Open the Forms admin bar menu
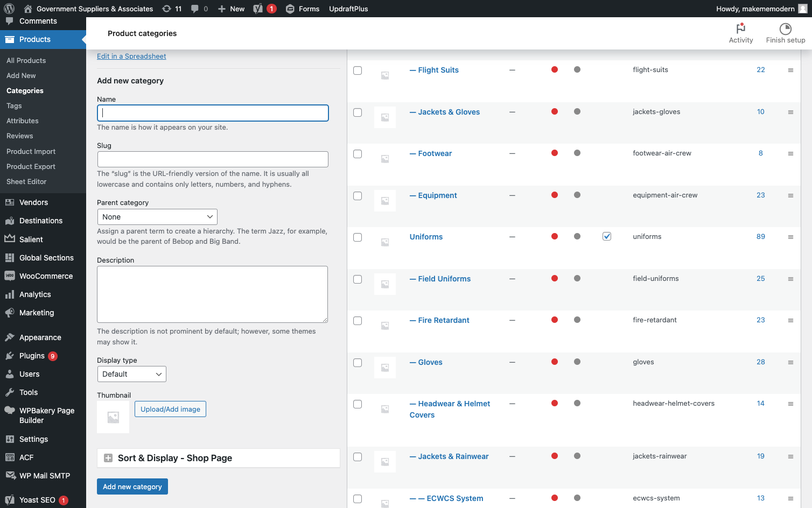 coord(303,9)
